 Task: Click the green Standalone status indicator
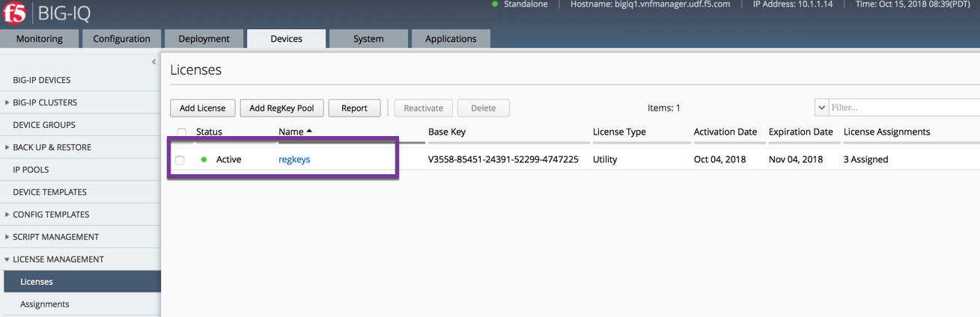pos(495,4)
